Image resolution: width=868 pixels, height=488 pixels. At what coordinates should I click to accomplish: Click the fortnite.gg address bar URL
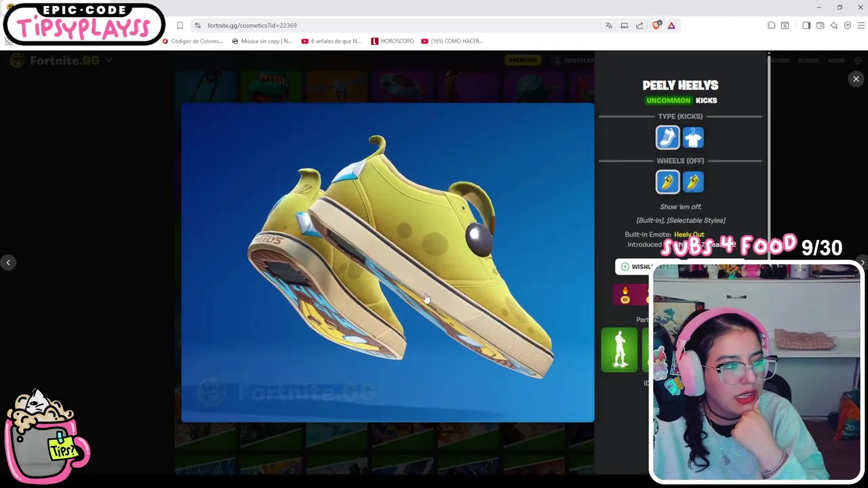coord(252,25)
